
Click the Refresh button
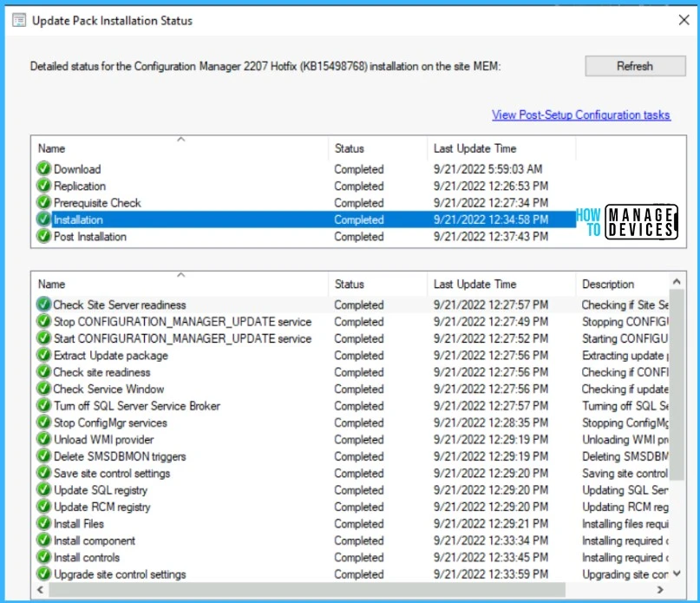coord(635,66)
